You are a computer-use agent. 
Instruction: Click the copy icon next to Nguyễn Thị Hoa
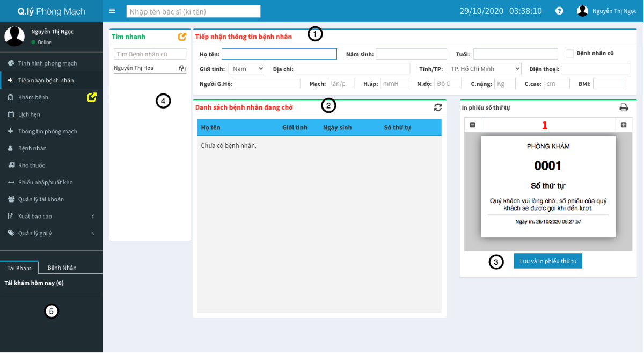[181, 67]
